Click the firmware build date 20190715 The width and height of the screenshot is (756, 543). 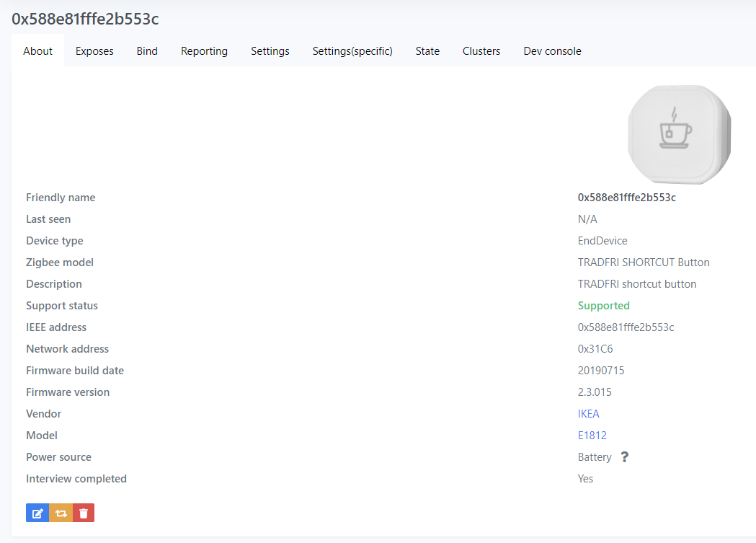click(x=601, y=371)
